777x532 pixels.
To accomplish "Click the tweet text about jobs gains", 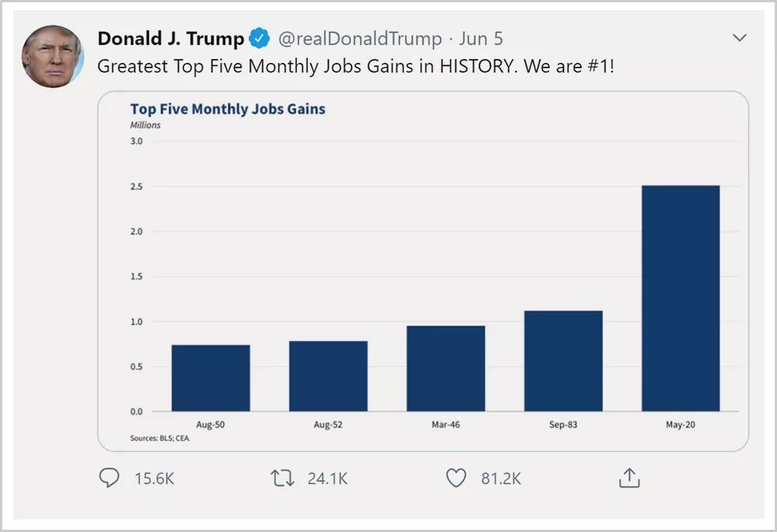I will (356, 66).
